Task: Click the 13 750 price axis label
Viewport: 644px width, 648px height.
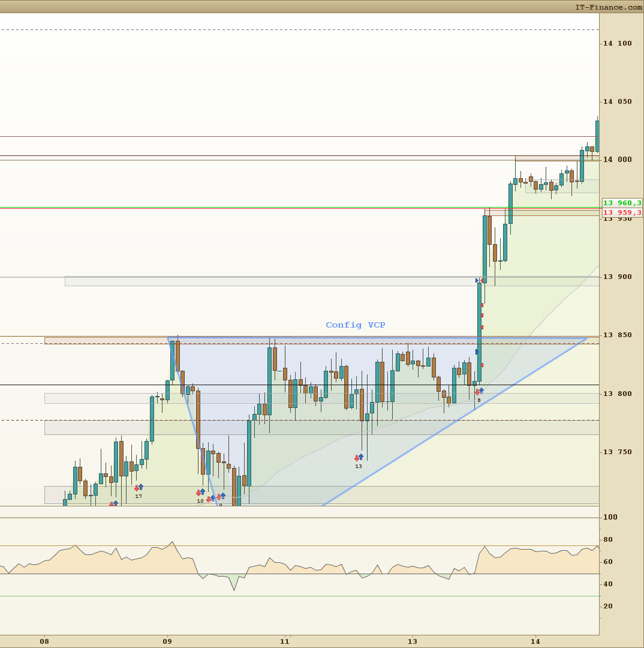Action: click(x=617, y=452)
